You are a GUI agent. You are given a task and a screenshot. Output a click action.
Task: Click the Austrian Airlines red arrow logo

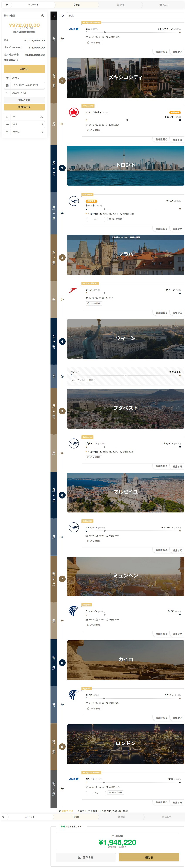pos(74,290)
